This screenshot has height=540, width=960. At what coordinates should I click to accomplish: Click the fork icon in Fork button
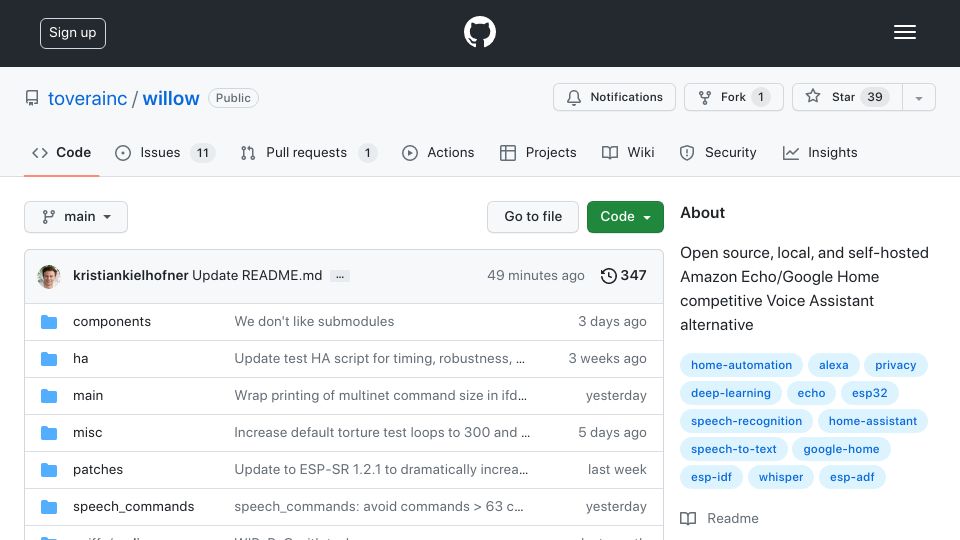click(x=705, y=97)
